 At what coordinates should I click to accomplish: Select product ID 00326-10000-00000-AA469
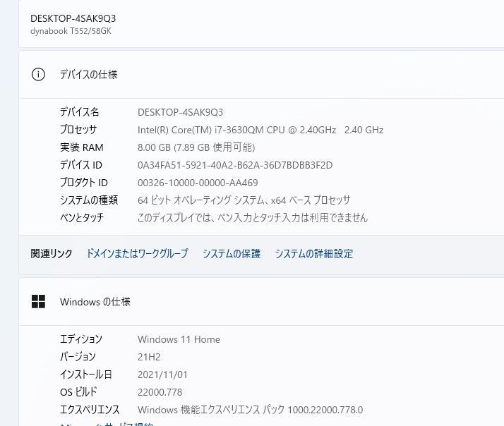coord(198,183)
